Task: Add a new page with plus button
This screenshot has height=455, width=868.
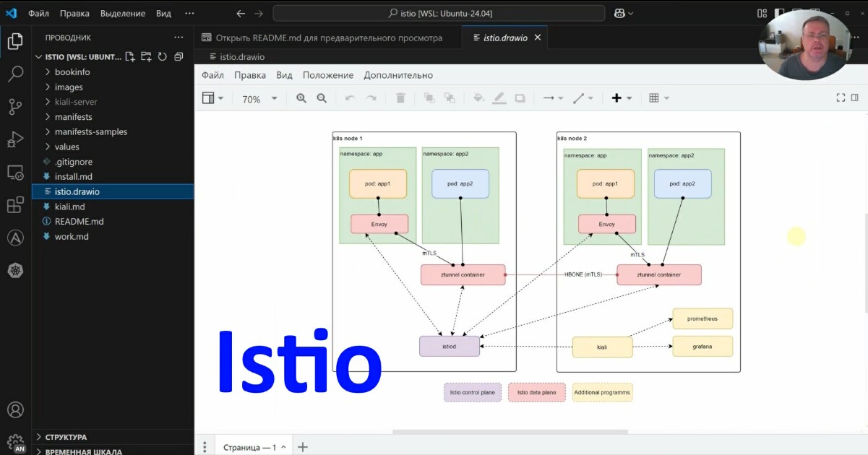Action: click(x=303, y=447)
